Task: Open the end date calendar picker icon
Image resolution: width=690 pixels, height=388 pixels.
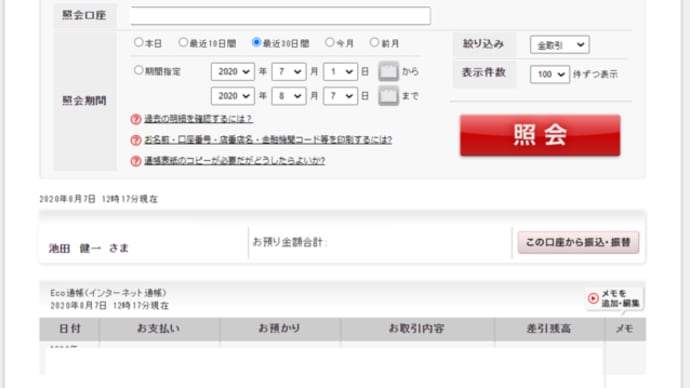Action: pos(388,96)
